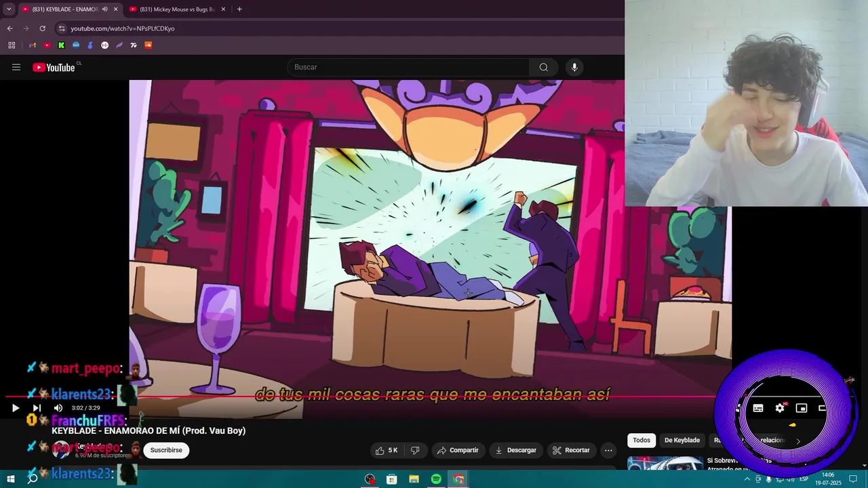
Task: Open the Windows notification center
Action: point(853,479)
